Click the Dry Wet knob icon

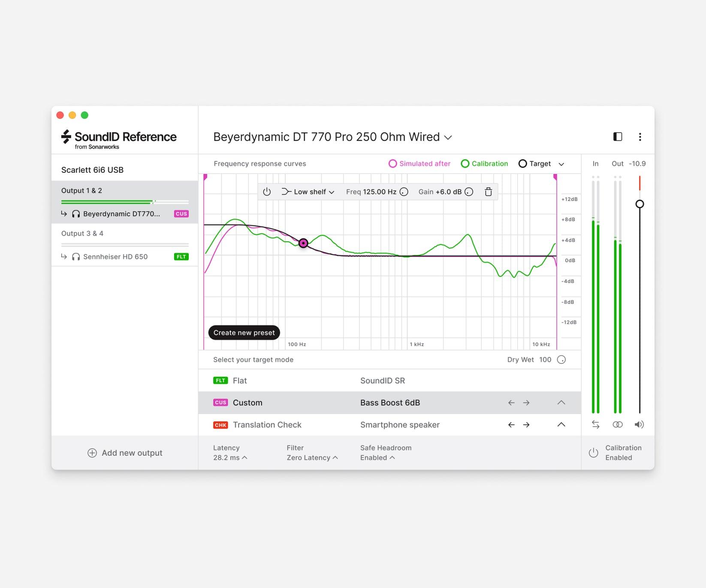561,360
